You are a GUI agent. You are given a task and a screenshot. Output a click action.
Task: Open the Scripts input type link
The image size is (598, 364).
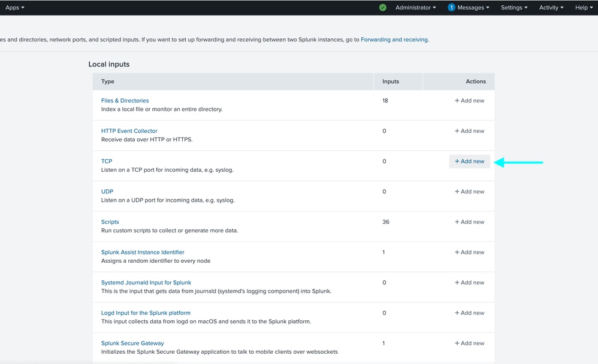(110, 222)
